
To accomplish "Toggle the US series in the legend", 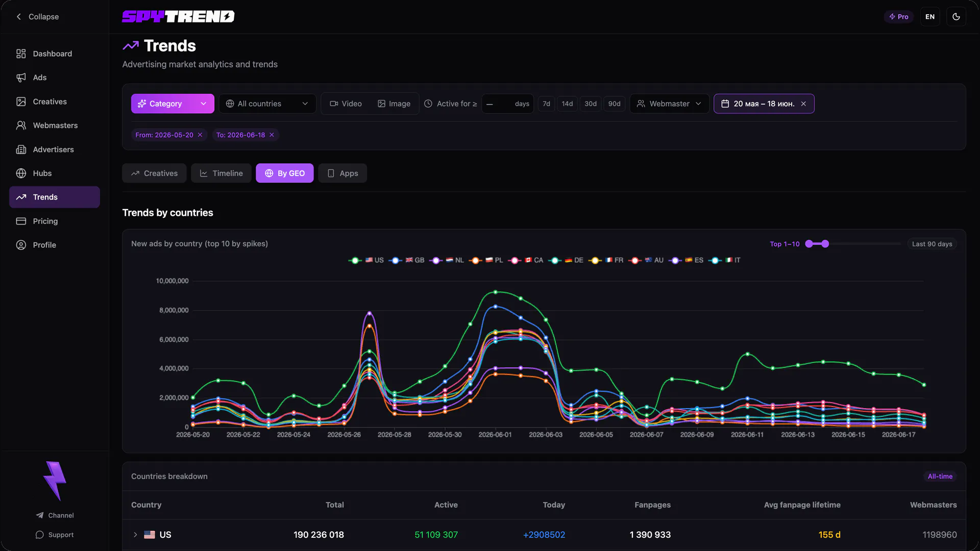I will [x=366, y=260].
